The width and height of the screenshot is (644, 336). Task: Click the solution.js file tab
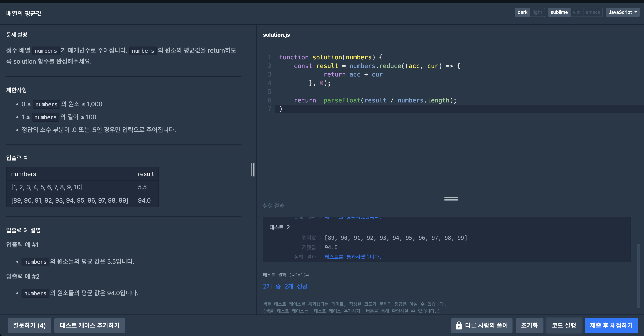tap(276, 35)
